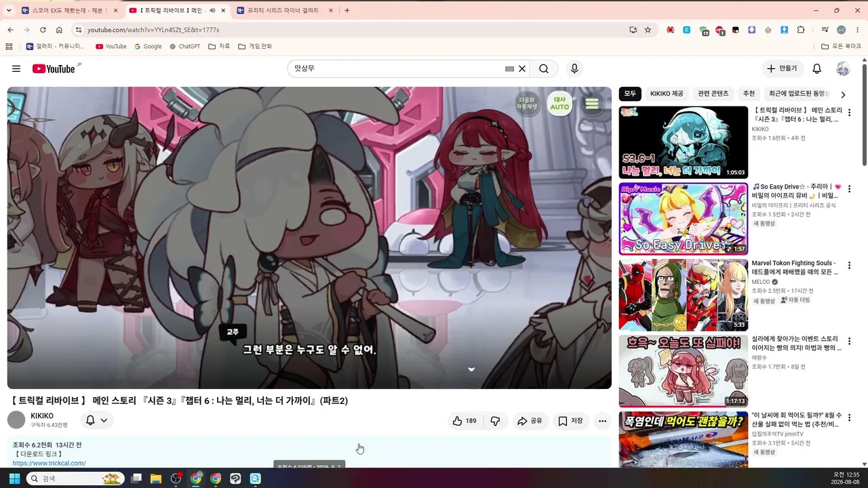The height and width of the screenshot is (488, 868).
Task: Open File Explorer from the taskbar
Action: click(x=156, y=479)
